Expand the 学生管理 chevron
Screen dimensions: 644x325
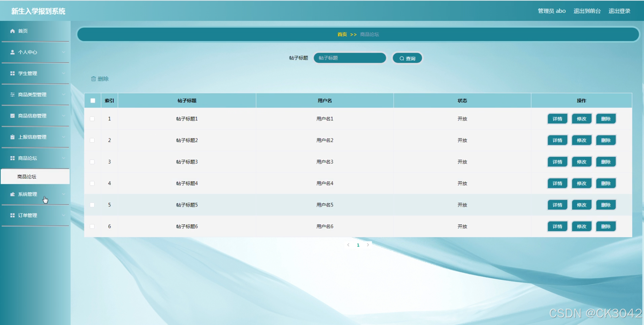point(64,74)
